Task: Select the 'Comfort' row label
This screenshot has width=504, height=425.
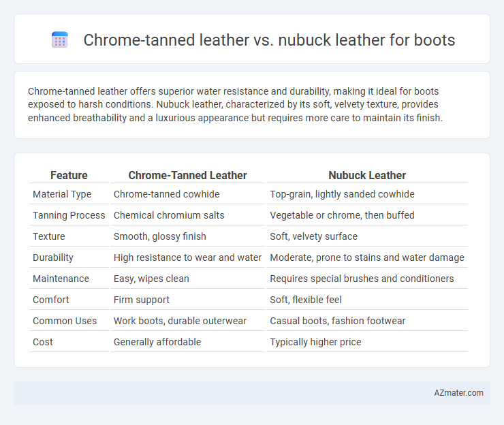Action: point(51,300)
